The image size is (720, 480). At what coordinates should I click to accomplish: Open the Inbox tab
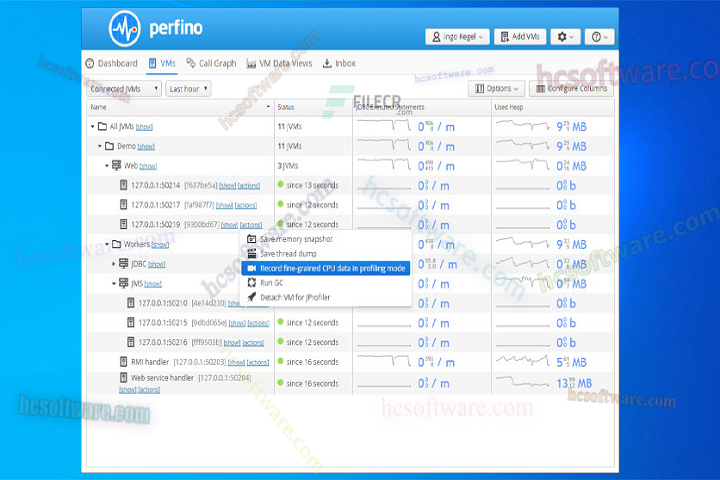point(339,63)
